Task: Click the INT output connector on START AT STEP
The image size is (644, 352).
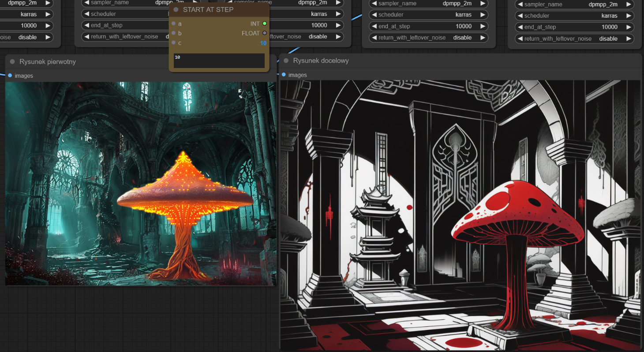Action: [265, 23]
